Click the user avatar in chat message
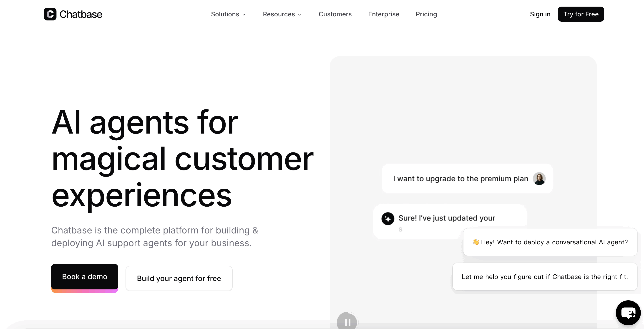644x329 pixels. (x=539, y=179)
